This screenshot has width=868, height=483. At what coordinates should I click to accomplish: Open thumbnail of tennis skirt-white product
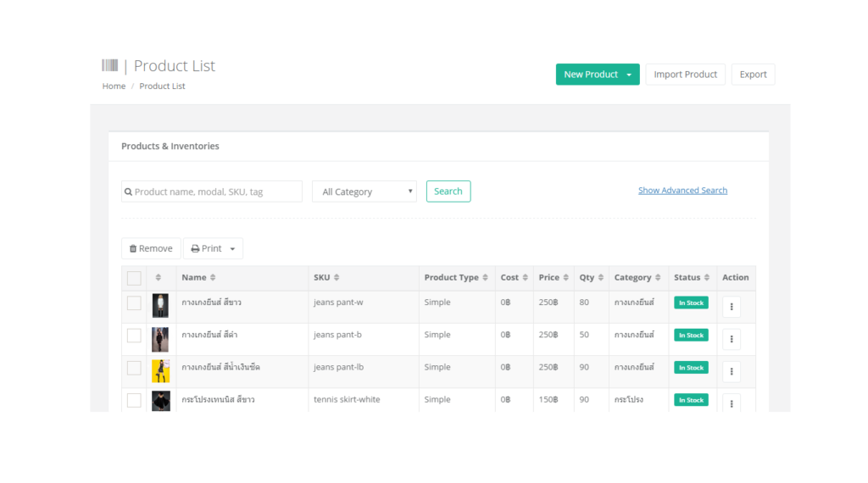coord(161,401)
